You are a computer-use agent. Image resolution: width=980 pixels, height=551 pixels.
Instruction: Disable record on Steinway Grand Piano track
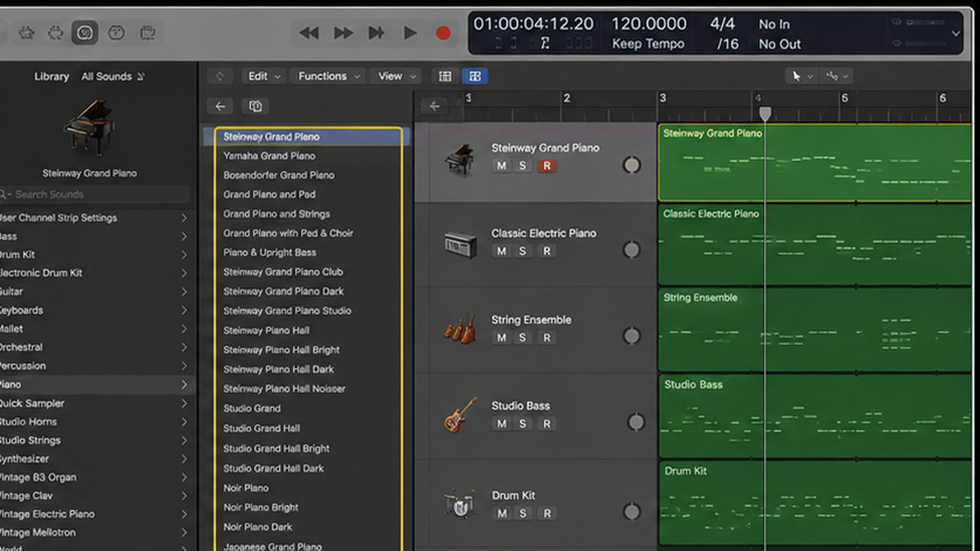click(547, 166)
